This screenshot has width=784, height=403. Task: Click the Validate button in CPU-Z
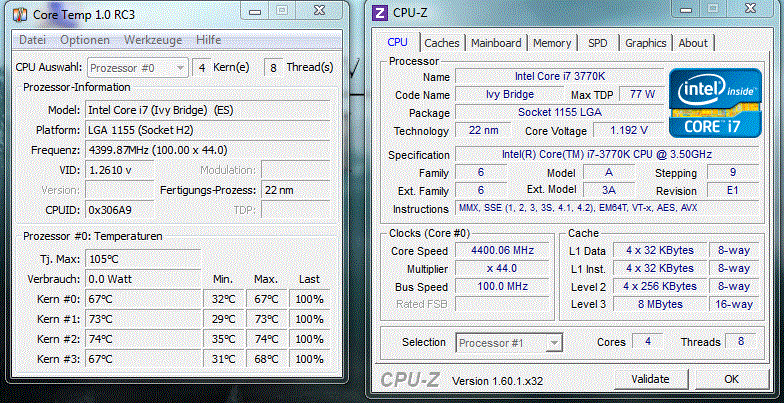point(650,380)
